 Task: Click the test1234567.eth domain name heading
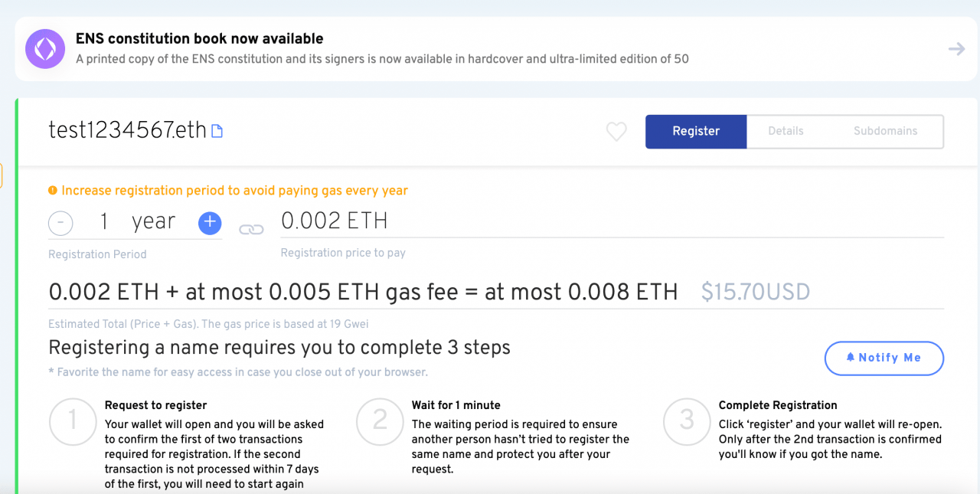(x=127, y=131)
